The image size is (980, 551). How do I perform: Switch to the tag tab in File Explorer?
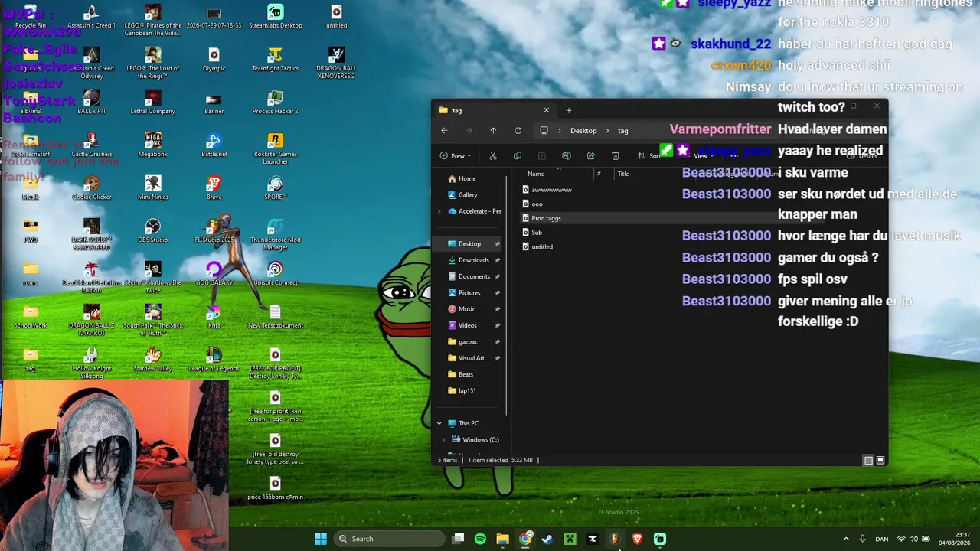(493, 110)
